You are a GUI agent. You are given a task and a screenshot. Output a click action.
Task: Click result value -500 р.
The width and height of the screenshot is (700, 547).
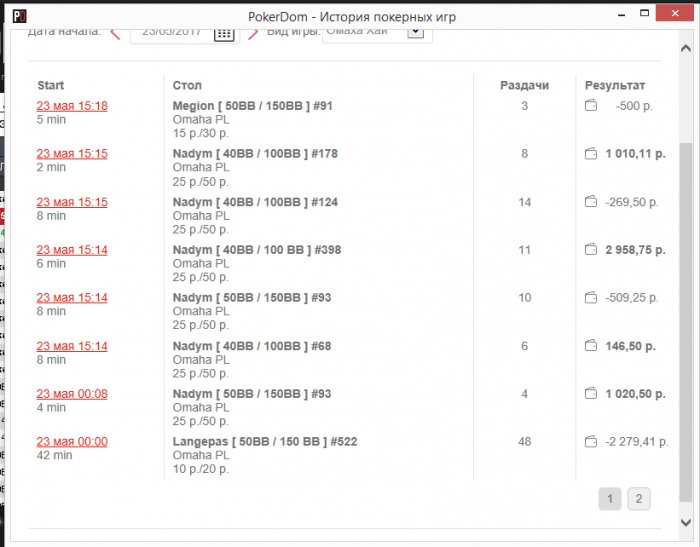tap(634, 106)
